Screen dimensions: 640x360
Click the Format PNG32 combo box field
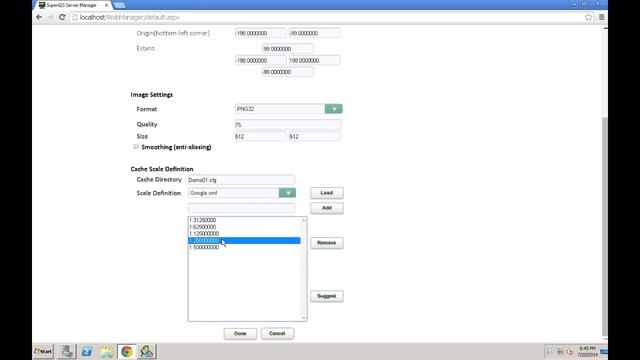tap(280, 109)
